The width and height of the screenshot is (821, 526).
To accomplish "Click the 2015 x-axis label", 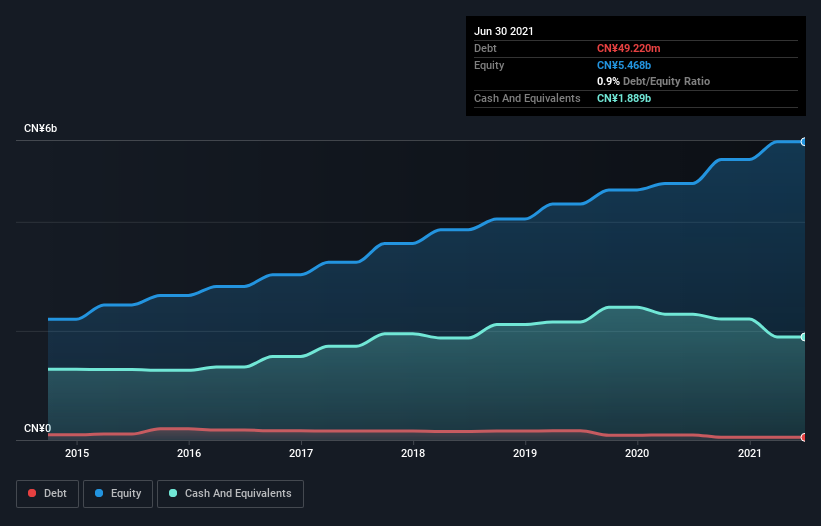I will (x=77, y=453).
